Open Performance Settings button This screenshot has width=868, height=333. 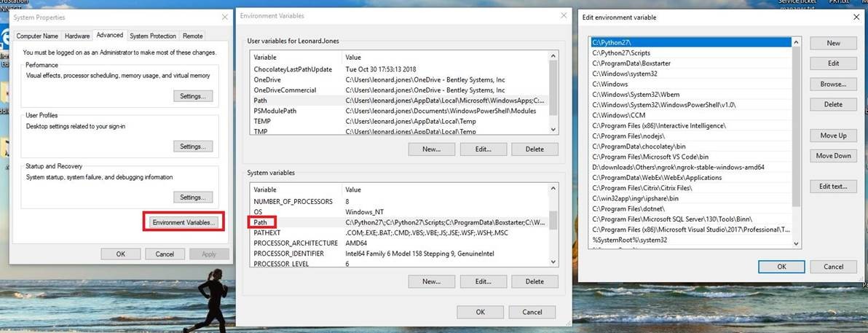193,96
